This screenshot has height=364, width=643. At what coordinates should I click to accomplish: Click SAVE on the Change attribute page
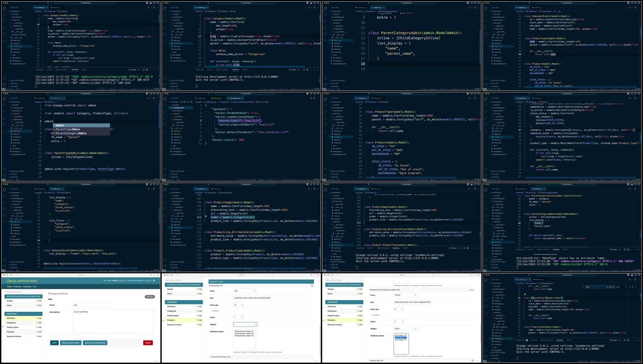tap(54, 343)
